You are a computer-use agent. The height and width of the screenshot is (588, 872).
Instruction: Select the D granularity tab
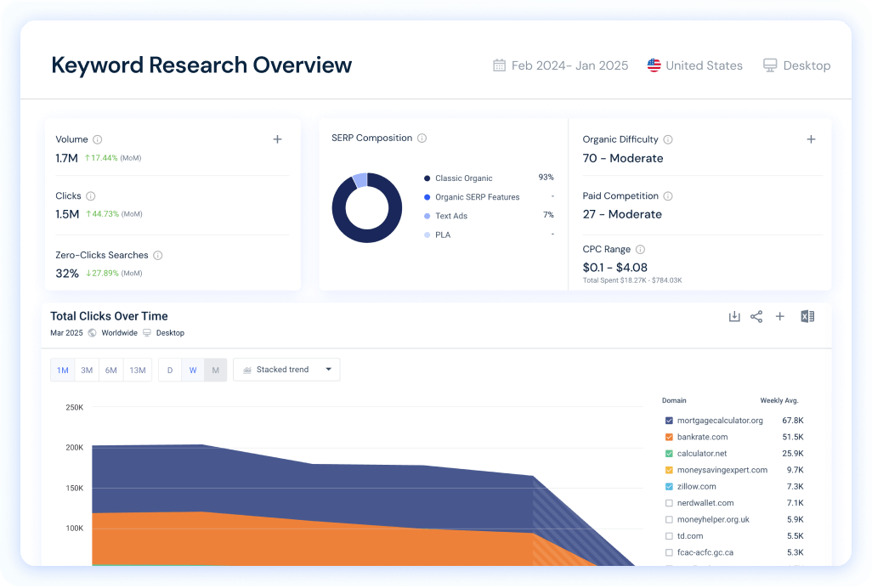click(169, 369)
